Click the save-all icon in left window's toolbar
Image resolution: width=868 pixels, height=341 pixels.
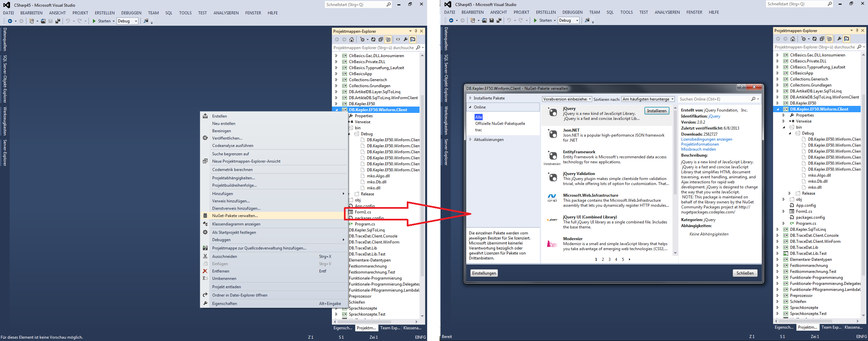tap(57, 21)
